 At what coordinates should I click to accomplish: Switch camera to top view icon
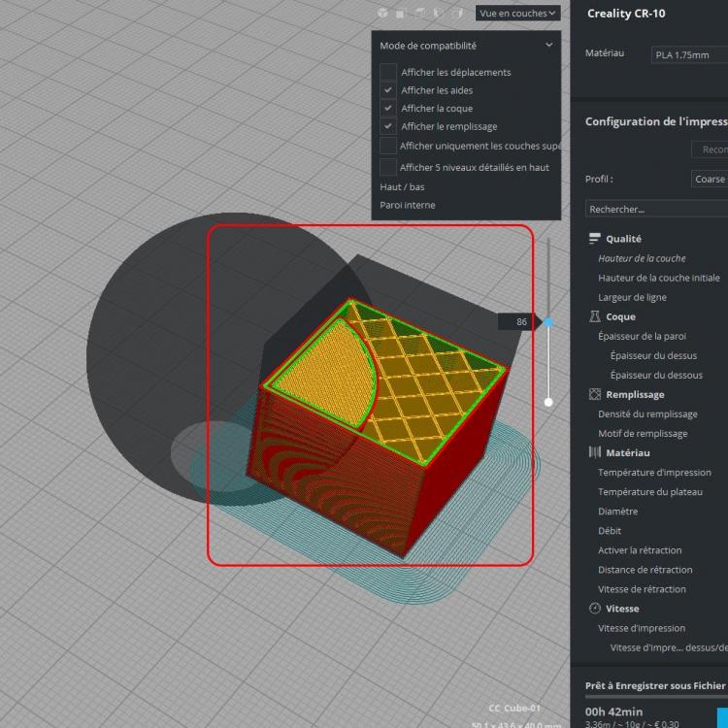pos(420,13)
